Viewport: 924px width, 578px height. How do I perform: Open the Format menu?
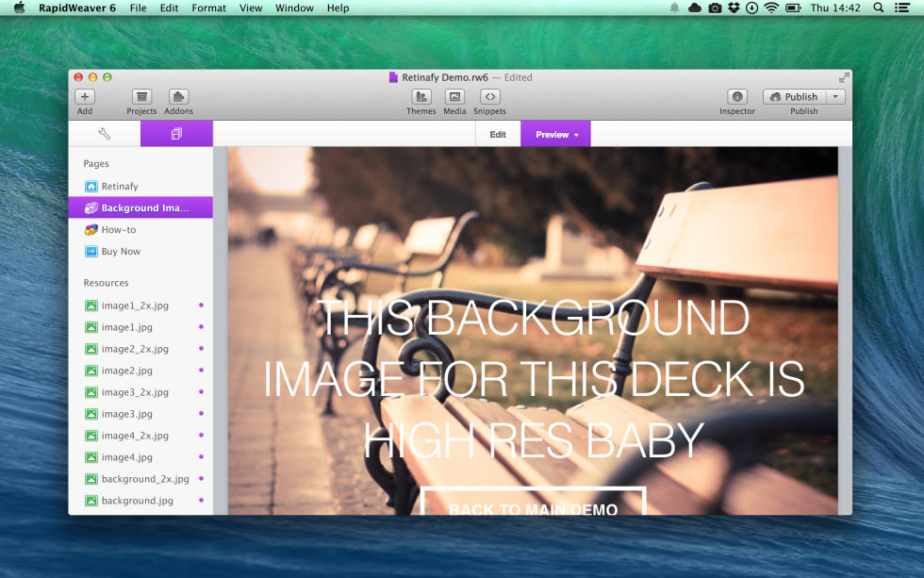(208, 8)
